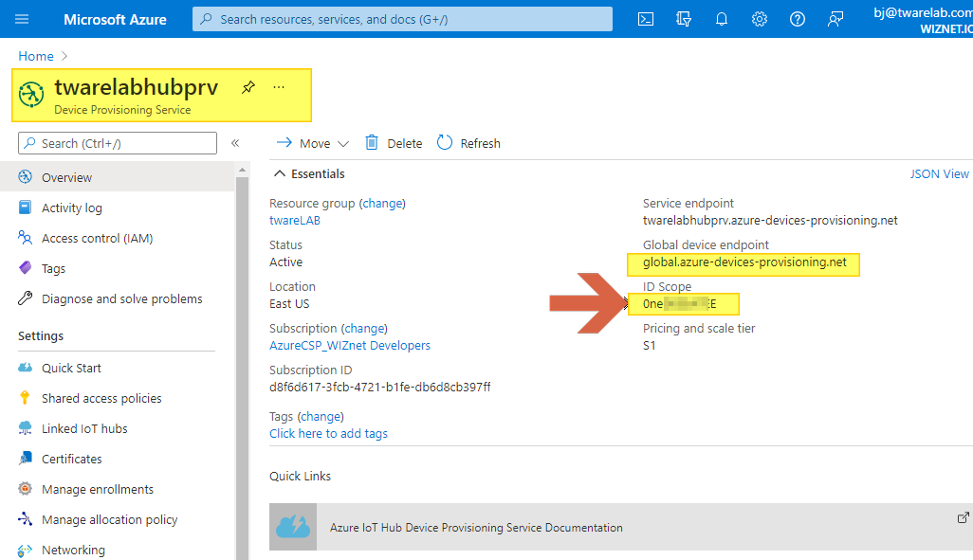This screenshot has width=973, height=560.
Task: Select the Subscription ID value text
Action: (x=379, y=387)
